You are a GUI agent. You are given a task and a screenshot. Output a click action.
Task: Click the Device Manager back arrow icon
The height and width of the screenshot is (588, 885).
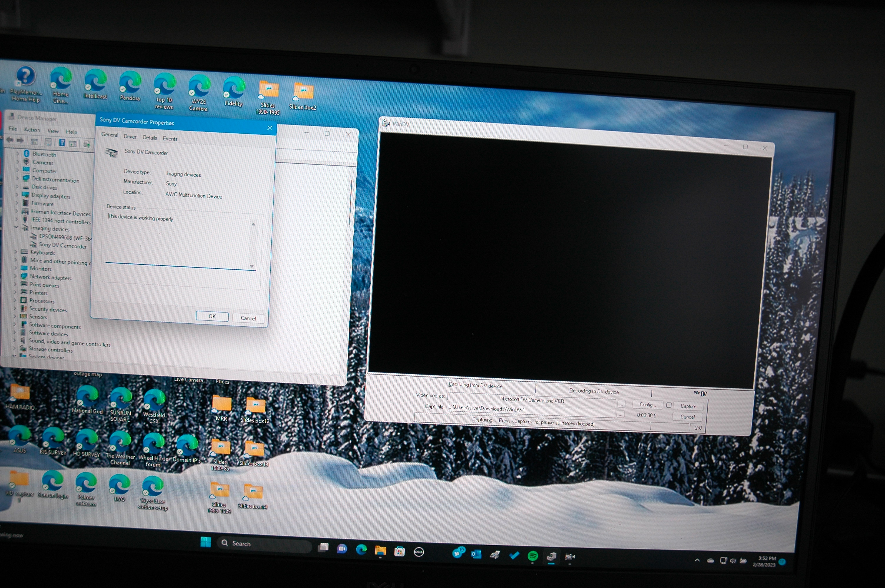tap(10, 140)
